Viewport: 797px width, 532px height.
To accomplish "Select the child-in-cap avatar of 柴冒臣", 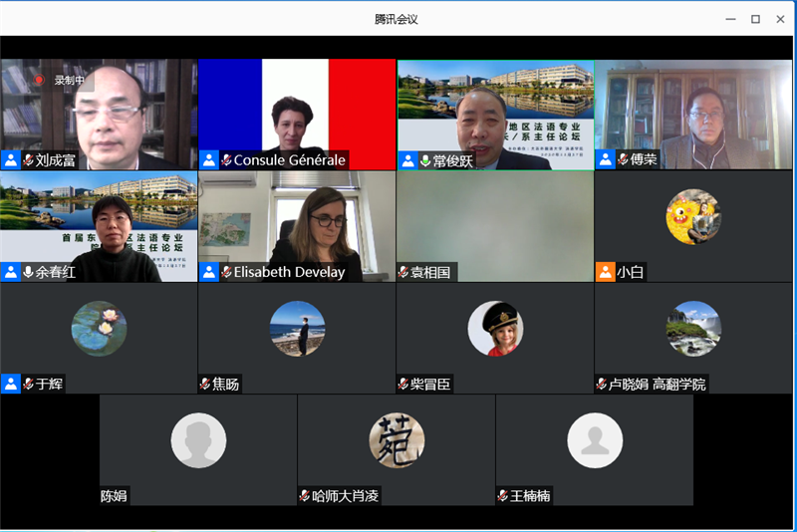I will coord(495,328).
